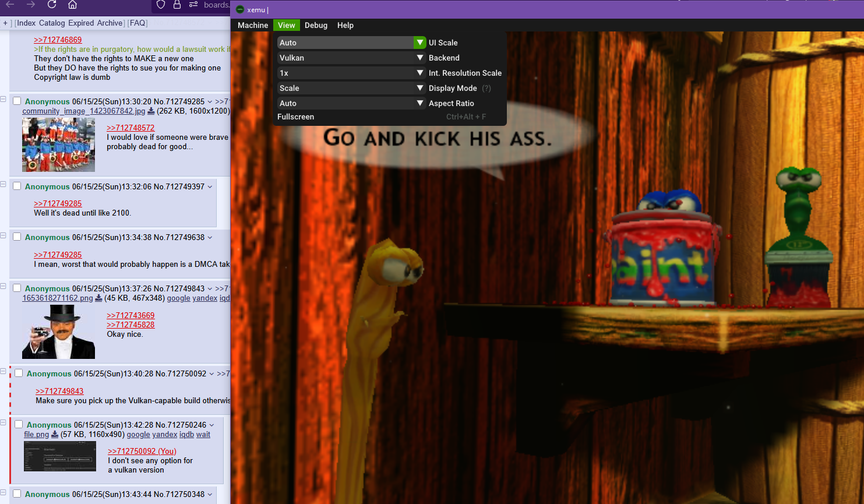This screenshot has width=864, height=504.
Task: Click the browser forward arrow
Action: (x=31, y=5)
